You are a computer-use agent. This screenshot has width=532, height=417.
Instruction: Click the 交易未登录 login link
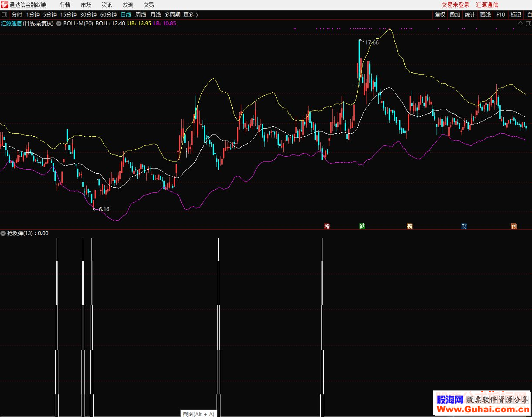coord(456,5)
